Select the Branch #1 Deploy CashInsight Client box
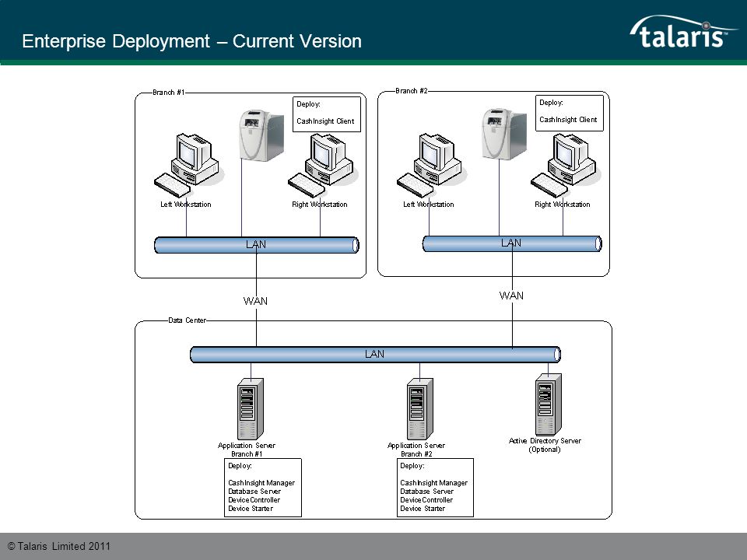Viewport: 747px width, 560px height. point(326,114)
